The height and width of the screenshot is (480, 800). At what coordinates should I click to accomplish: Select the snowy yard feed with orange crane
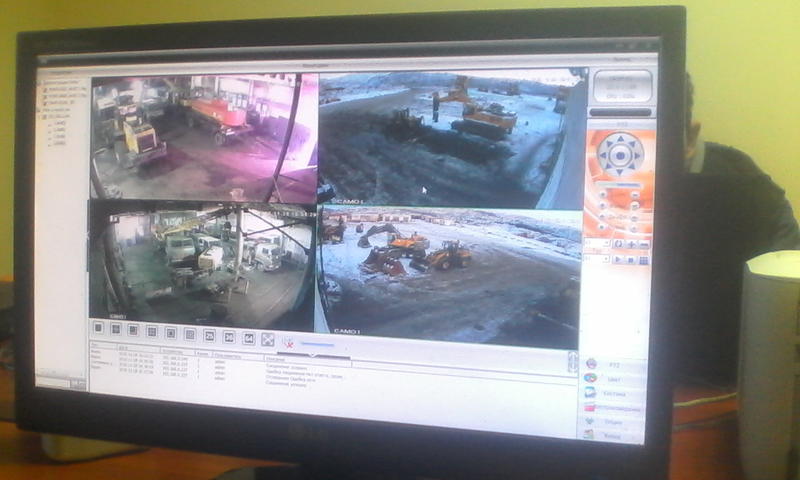point(452,138)
